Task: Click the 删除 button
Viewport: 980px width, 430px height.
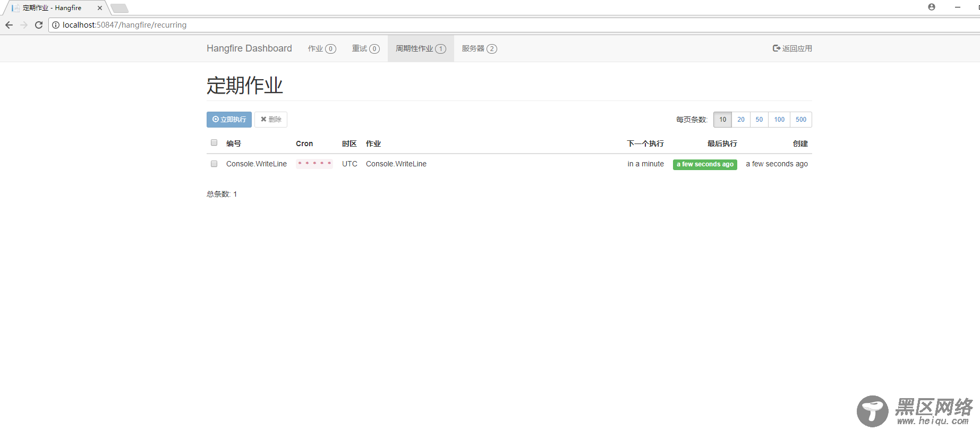Action: (271, 120)
